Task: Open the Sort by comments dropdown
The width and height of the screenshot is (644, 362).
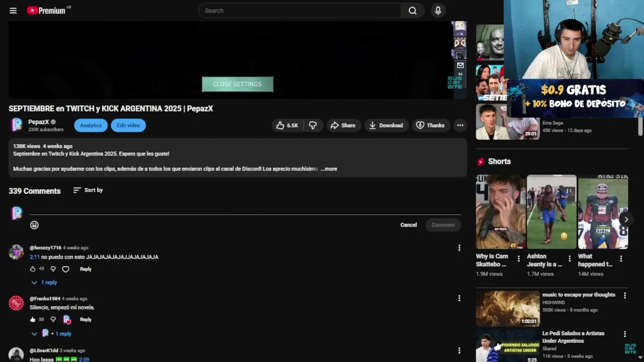Action: [x=88, y=190]
